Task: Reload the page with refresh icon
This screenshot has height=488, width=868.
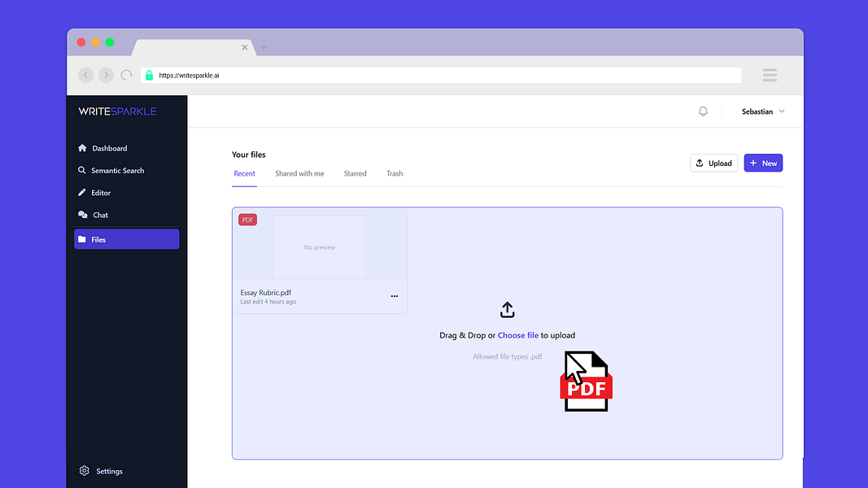Action: [x=127, y=76]
